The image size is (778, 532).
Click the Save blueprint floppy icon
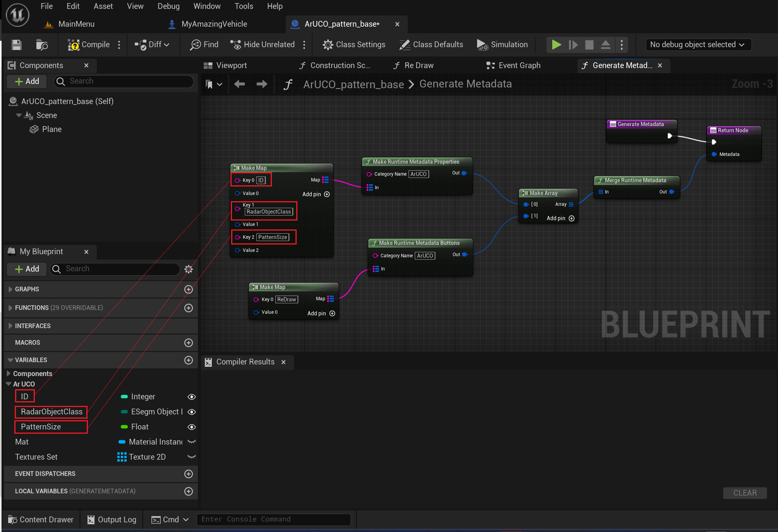tap(16, 45)
